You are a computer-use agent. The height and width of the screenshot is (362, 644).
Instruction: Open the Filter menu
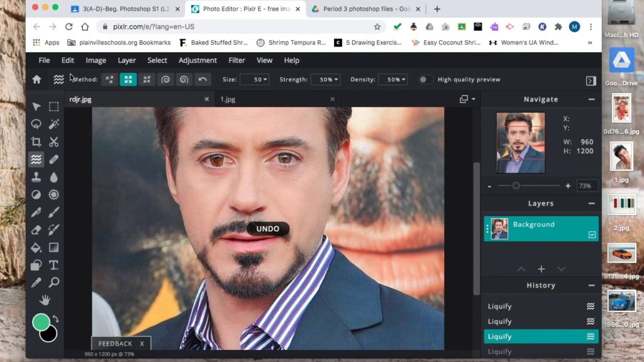[x=237, y=60]
